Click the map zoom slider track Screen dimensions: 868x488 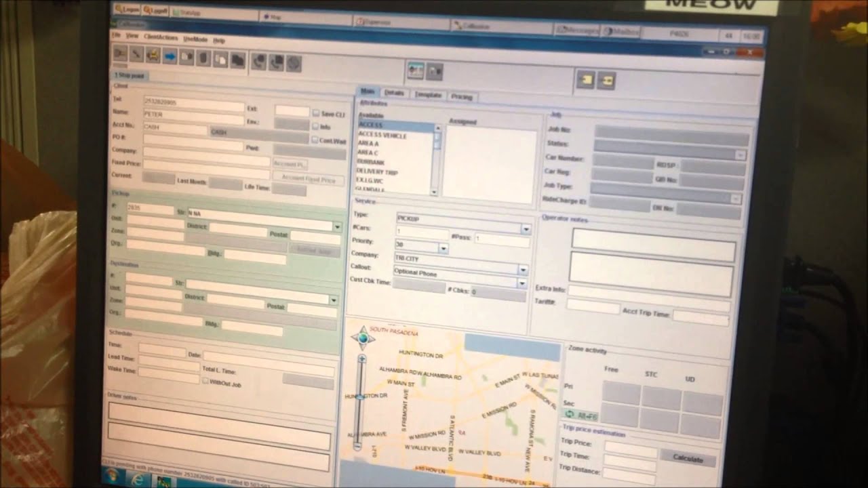tap(361, 401)
